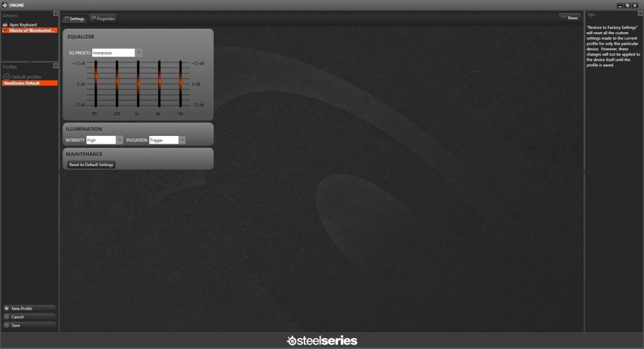The height and width of the screenshot is (349, 644).
Task: Click the 50 Hz equalizer slider
Action: 95,77
